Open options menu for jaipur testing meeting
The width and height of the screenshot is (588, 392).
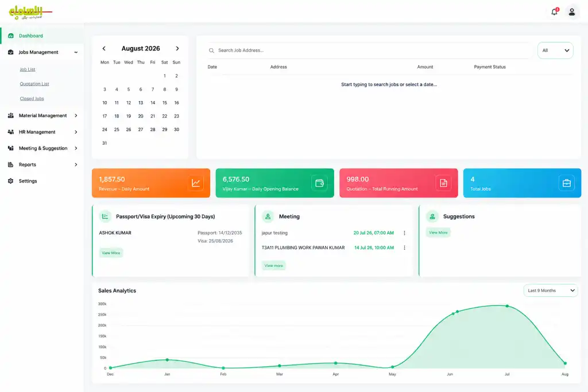coord(404,232)
